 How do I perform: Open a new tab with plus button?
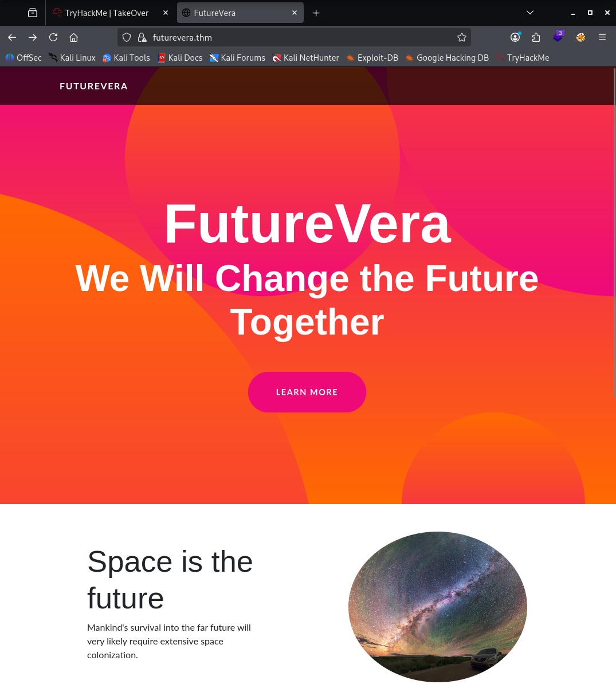pyautogui.click(x=316, y=13)
